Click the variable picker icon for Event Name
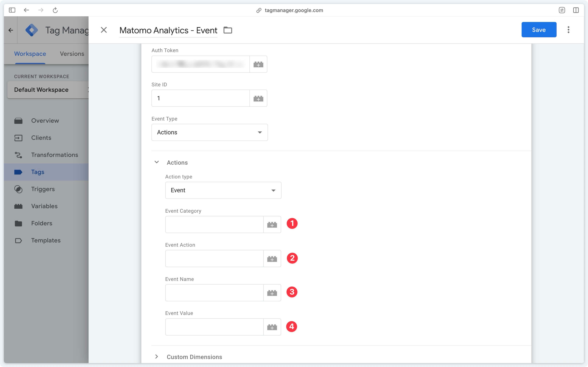Image resolution: width=588 pixels, height=367 pixels. [x=272, y=293]
